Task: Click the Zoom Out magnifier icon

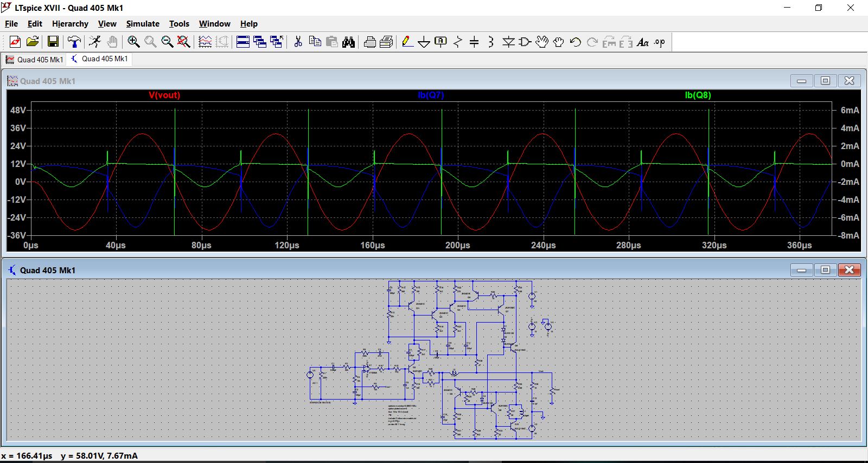Action: tap(167, 42)
